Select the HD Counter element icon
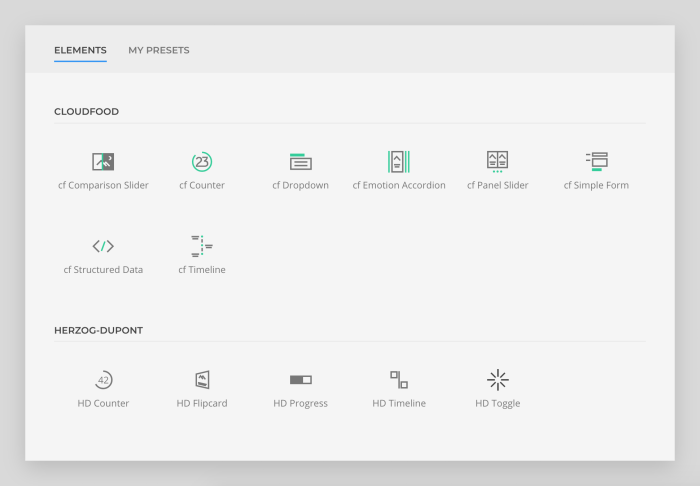The image size is (700, 486). (x=103, y=380)
